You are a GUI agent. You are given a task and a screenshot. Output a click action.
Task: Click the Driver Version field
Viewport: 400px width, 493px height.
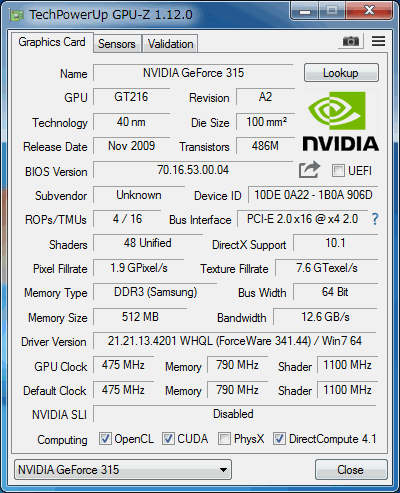(x=235, y=341)
